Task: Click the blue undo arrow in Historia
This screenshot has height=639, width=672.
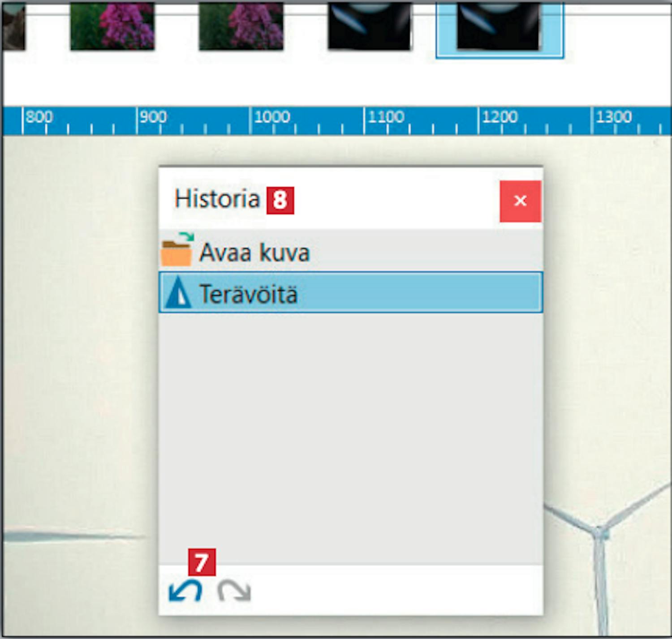Action: (x=185, y=591)
